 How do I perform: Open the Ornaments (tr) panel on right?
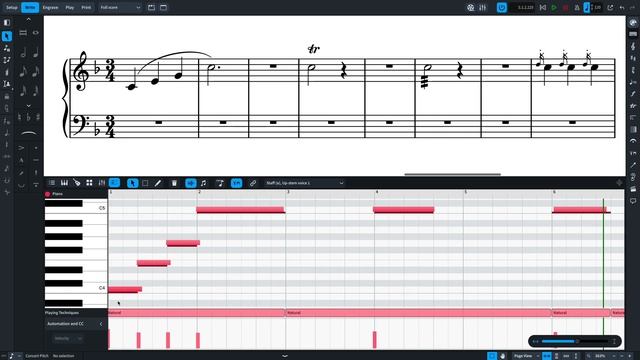click(633, 106)
